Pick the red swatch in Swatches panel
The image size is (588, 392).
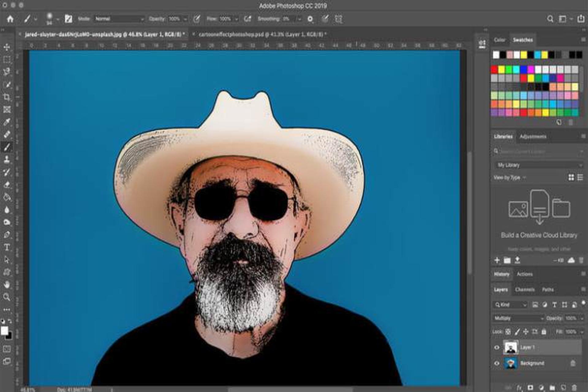pos(494,70)
